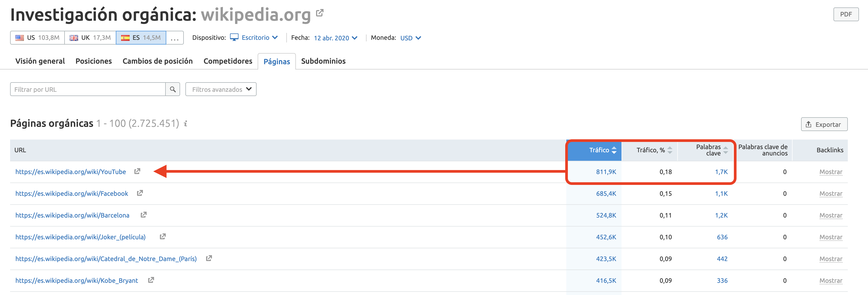Expand Filtros avanzados dropdown
Screen dimensions: 868x295
[x=221, y=89]
